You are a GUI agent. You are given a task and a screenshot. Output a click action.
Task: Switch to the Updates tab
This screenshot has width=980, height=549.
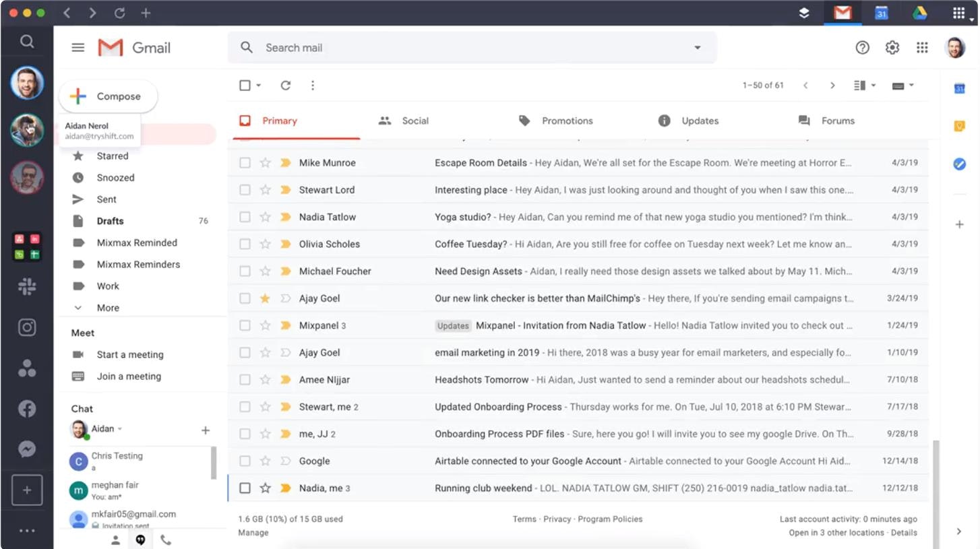[688, 121]
